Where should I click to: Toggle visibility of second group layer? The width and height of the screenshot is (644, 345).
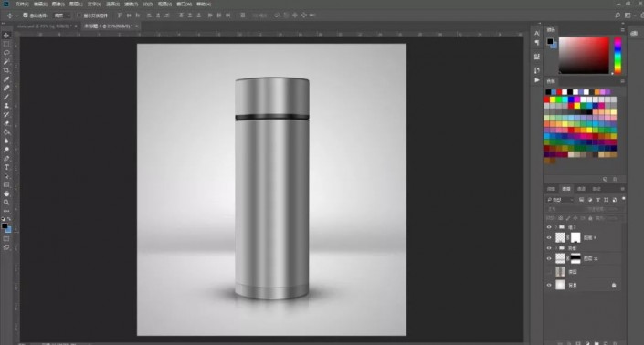549,248
